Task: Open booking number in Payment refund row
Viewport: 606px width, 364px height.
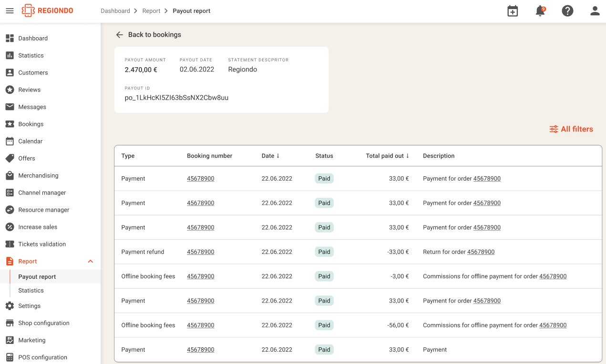Action: click(x=200, y=252)
